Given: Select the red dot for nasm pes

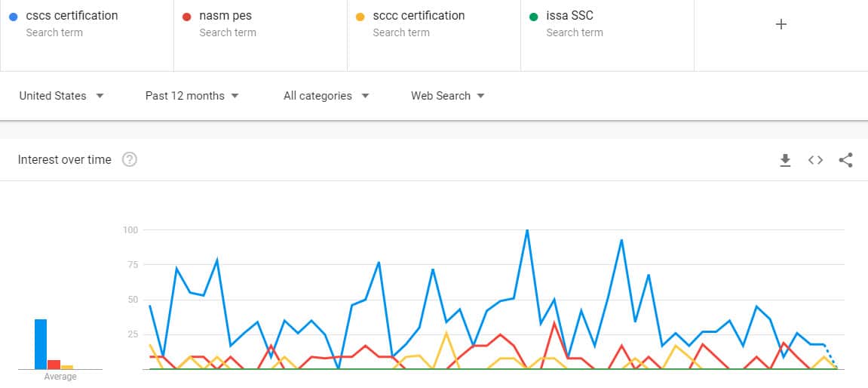Looking at the screenshot, I should (x=186, y=17).
